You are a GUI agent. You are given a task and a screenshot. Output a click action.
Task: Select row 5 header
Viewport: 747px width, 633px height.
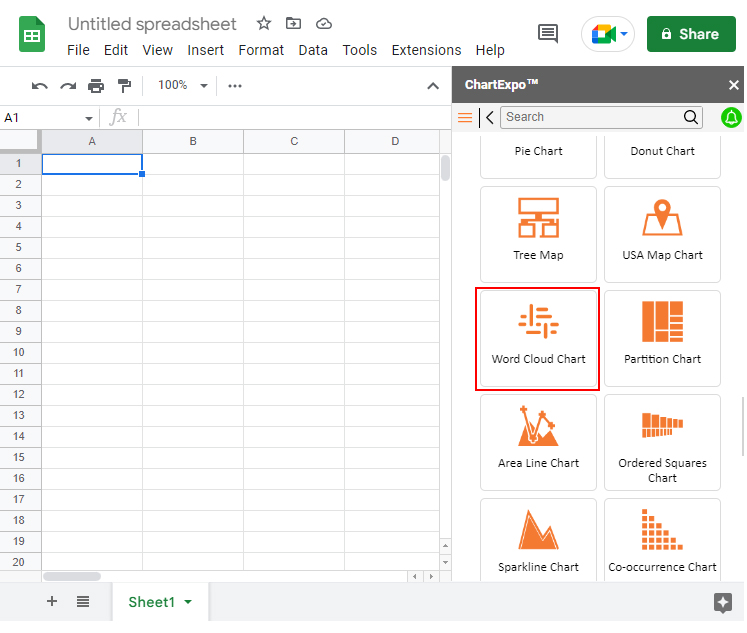(20, 248)
